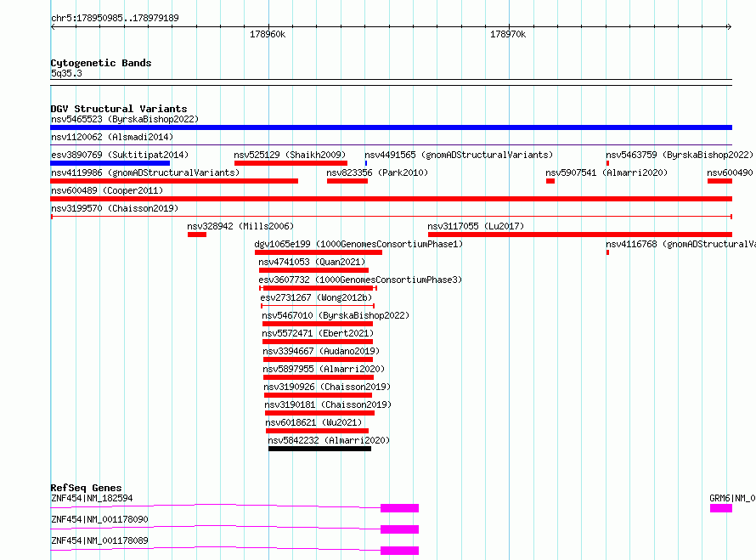
Task: Click the dgv1065e199 red variant bar
Action: [x=319, y=252]
